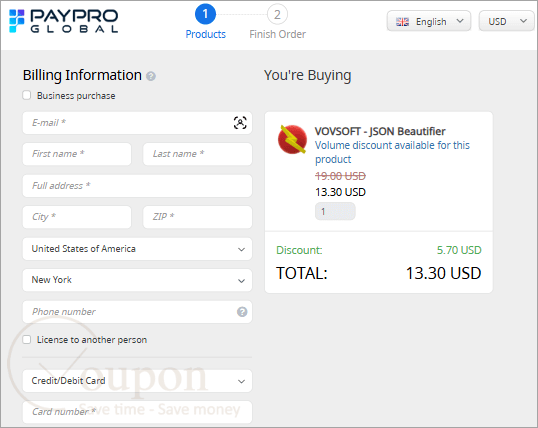Enable License to another person checkbox
538x428 pixels.
click(27, 339)
